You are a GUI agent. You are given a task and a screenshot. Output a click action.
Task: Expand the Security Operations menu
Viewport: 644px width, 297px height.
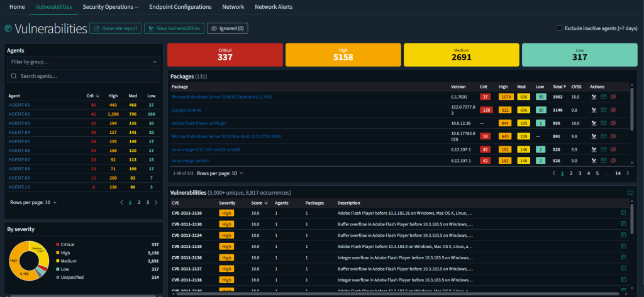pyautogui.click(x=110, y=7)
